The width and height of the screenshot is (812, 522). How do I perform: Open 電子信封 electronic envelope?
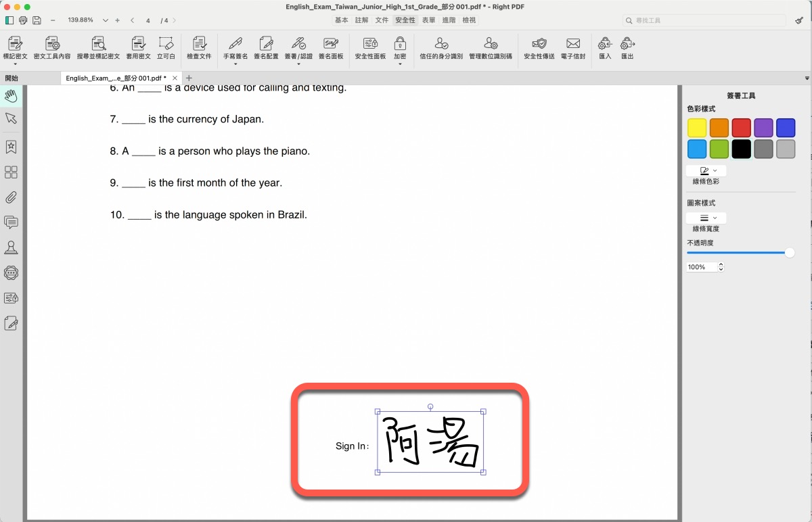point(573,47)
